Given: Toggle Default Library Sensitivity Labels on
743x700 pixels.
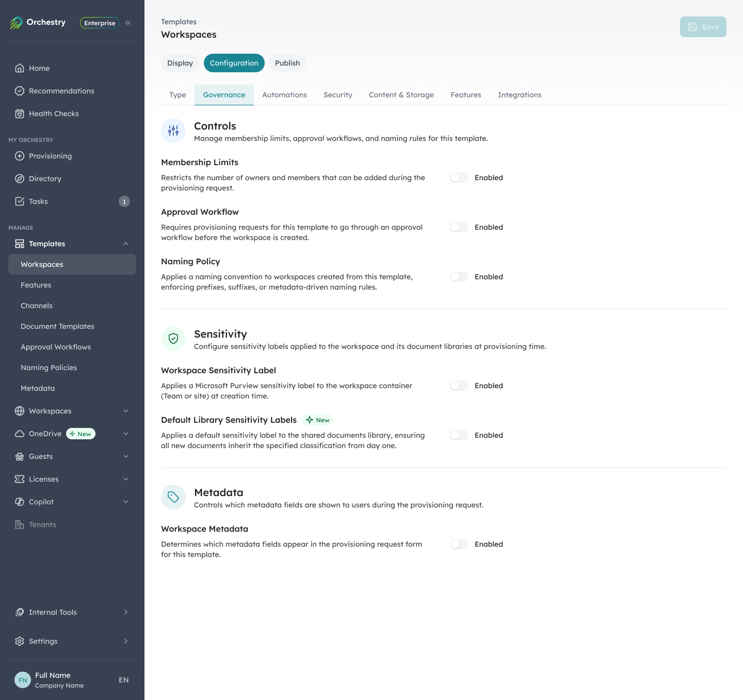Looking at the screenshot, I should tap(459, 435).
